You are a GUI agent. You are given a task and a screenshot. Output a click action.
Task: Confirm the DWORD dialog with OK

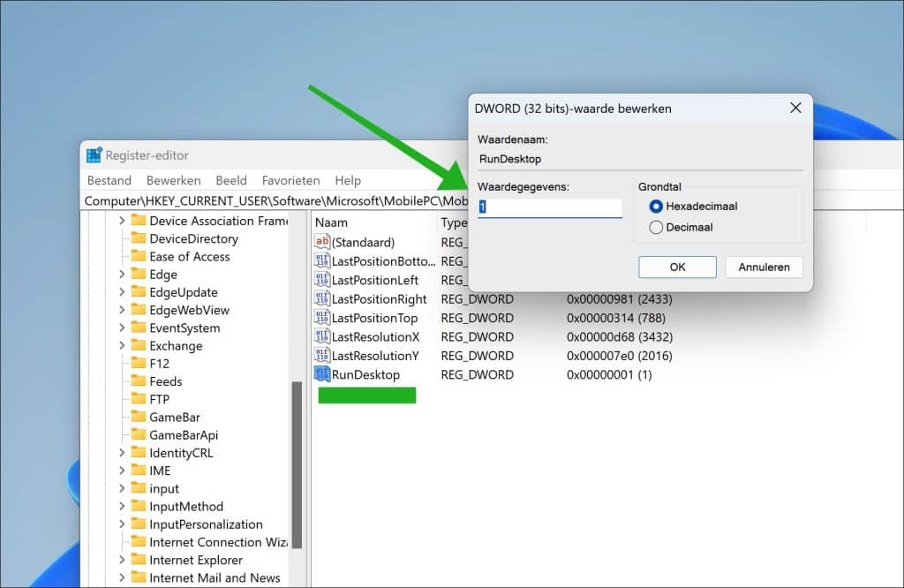pyautogui.click(x=677, y=267)
